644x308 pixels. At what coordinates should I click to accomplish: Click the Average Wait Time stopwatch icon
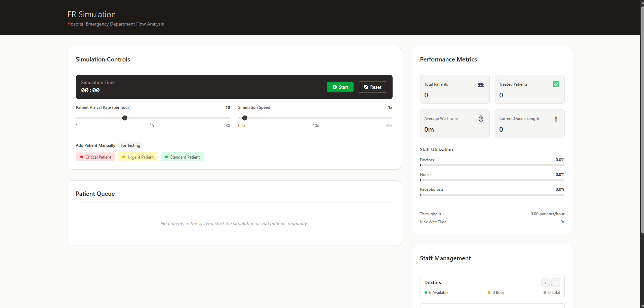pos(481,119)
